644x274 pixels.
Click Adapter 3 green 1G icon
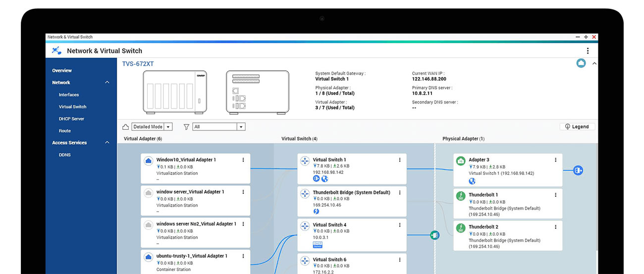pos(461,161)
